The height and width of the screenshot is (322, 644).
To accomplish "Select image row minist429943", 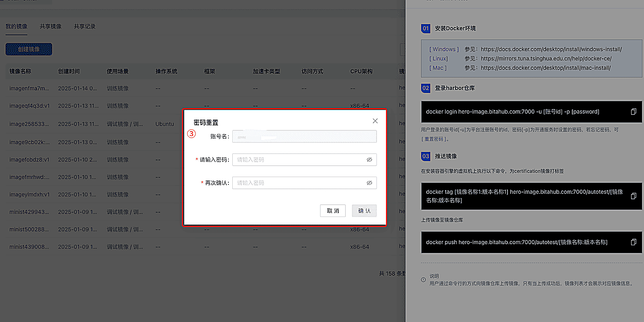I will pos(203,212).
